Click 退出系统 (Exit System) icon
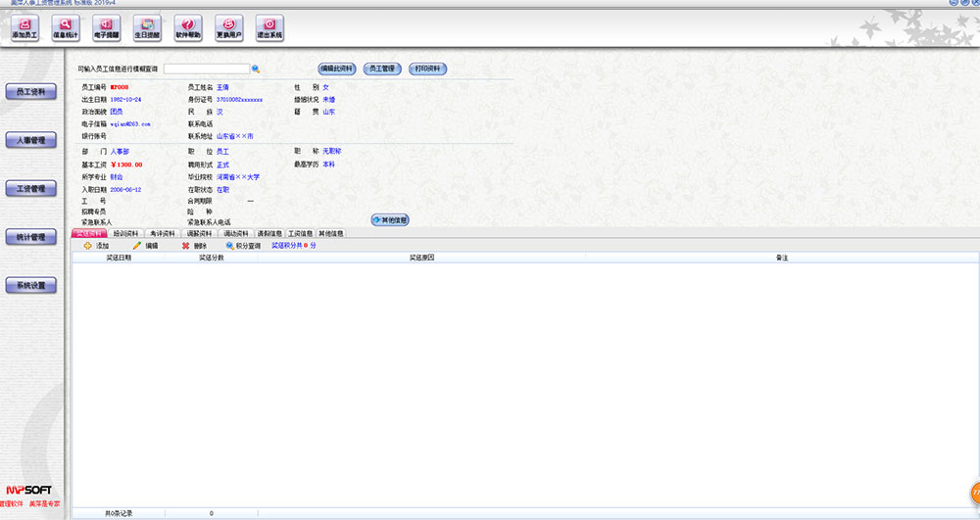Viewport: 980px width, 520px height. click(269, 27)
